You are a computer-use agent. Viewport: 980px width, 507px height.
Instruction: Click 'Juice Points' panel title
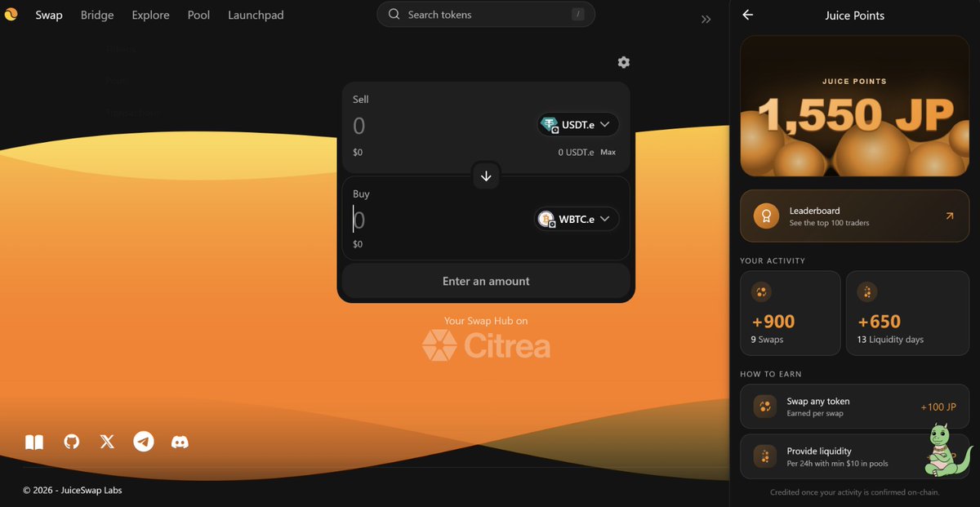point(855,15)
